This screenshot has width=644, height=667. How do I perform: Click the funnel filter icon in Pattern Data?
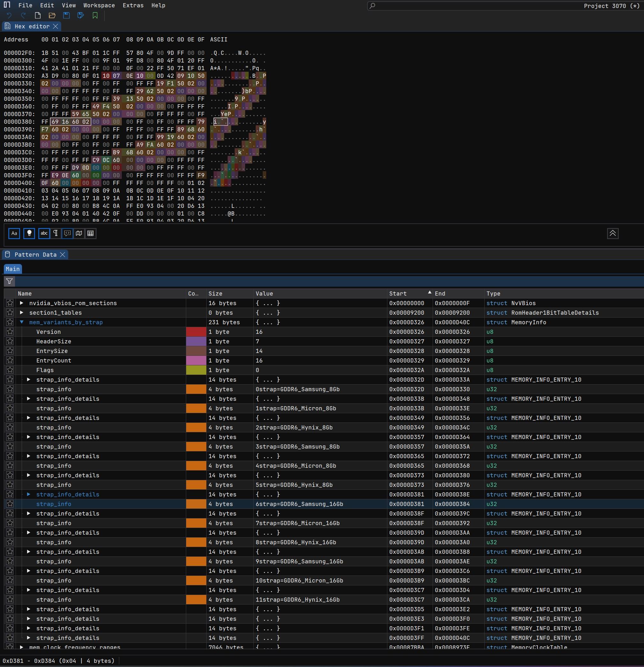(x=10, y=281)
